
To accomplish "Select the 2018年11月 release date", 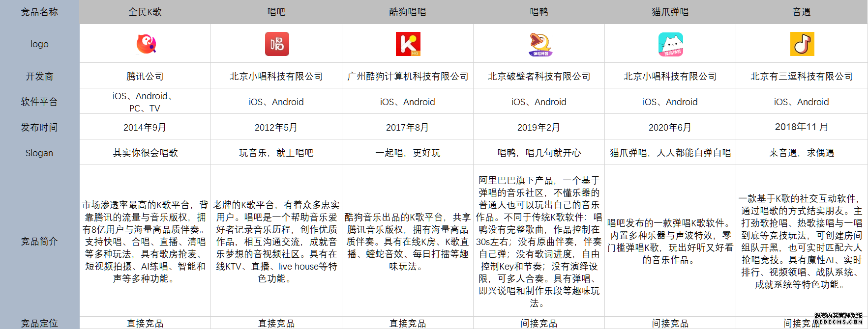I will (x=802, y=127).
